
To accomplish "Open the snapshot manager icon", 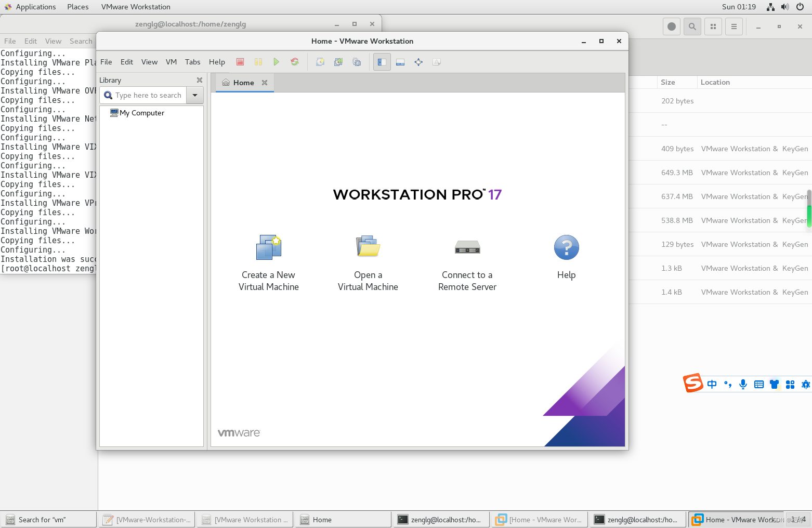I will pyautogui.click(x=356, y=61).
